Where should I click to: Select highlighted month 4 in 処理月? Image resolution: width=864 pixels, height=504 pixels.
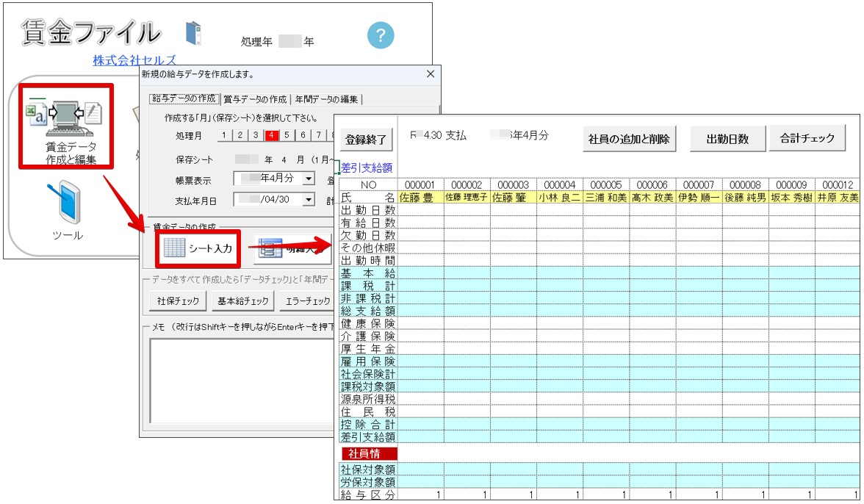click(271, 135)
